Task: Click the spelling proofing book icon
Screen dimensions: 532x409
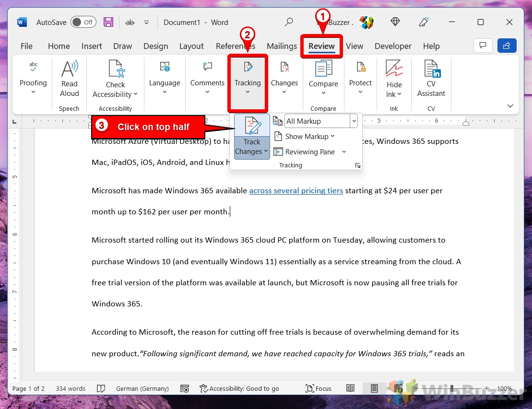Action: point(101,389)
